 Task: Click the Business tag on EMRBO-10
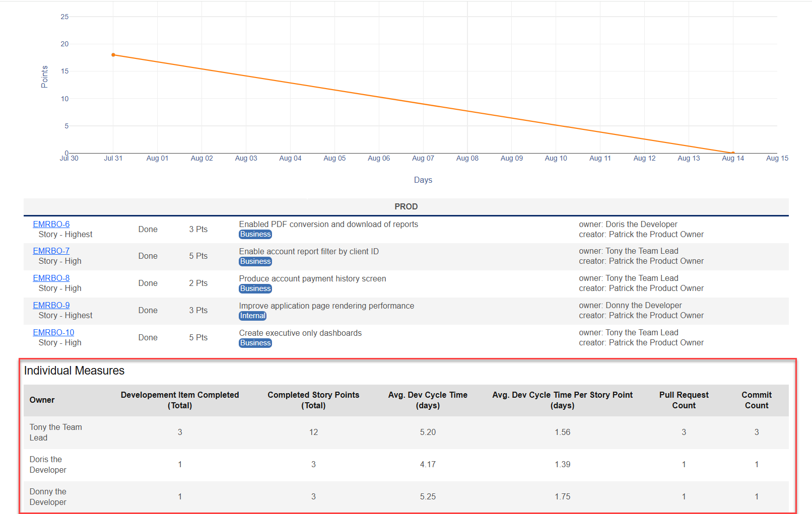(x=255, y=342)
